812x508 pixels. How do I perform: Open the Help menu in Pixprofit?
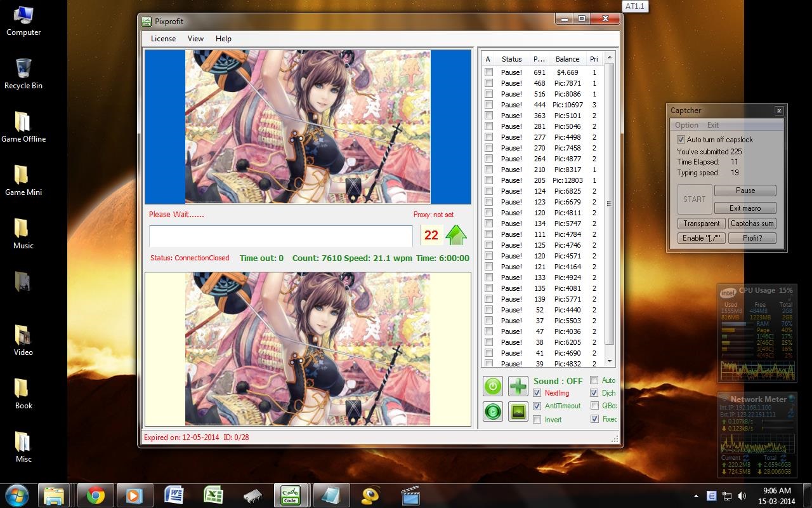coord(223,39)
